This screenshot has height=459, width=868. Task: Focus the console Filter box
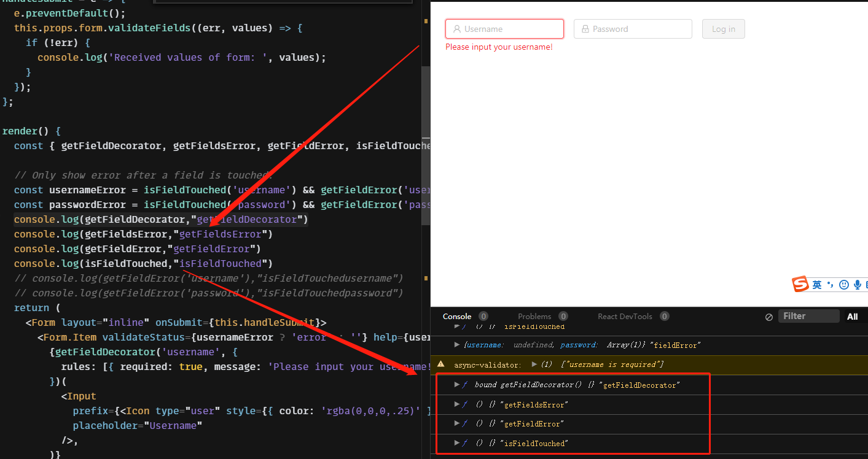(808, 316)
